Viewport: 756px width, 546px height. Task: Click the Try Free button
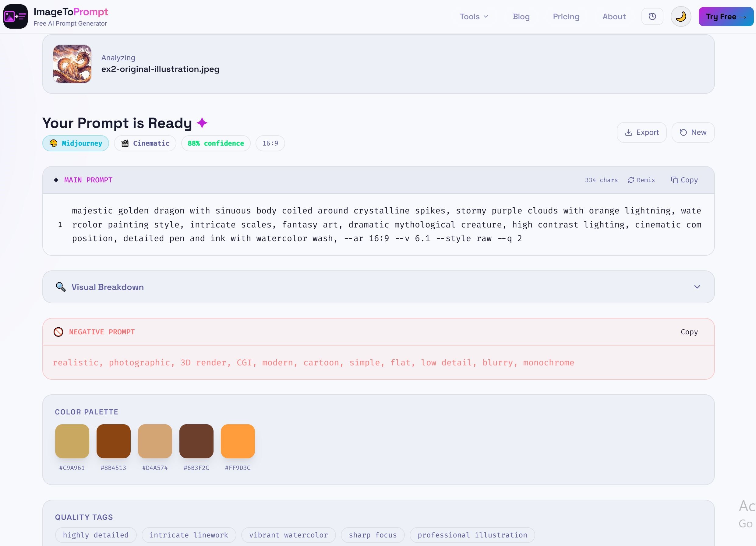coord(726,16)
